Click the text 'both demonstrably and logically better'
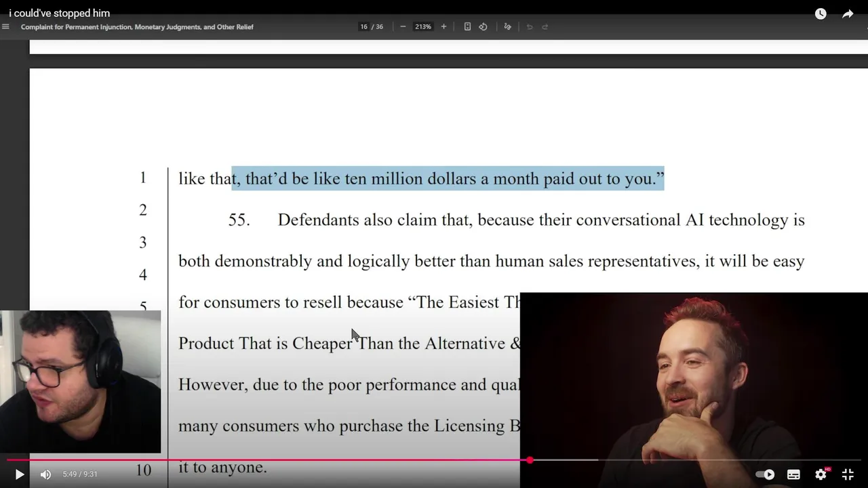Image resolution: width=868 pixels, height=488 pixels. point(317,262)
